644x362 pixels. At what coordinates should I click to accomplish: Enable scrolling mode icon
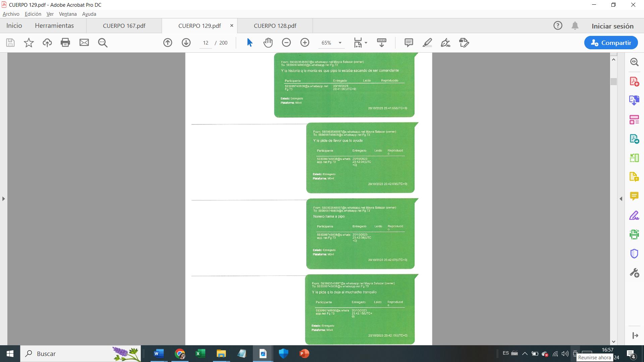point(382,43)
